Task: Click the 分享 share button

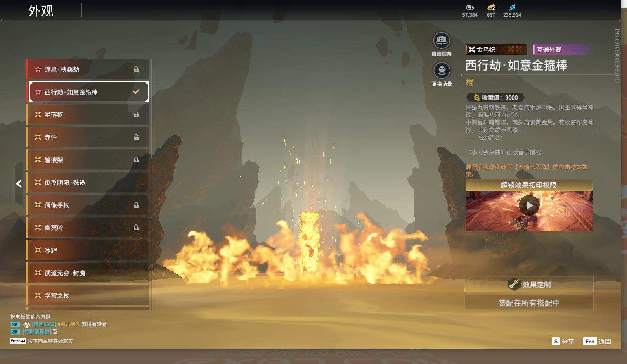Action: click(x=563, y=342)
